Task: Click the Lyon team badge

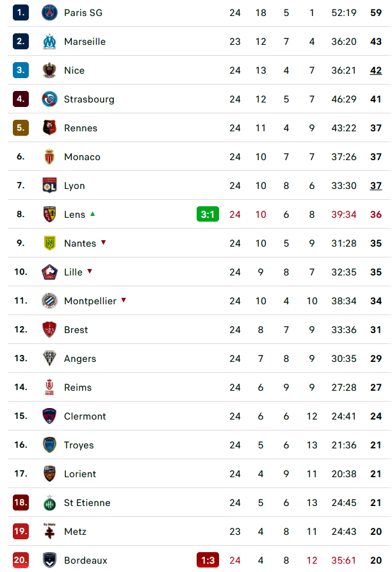Action: (x=49, y=186)
